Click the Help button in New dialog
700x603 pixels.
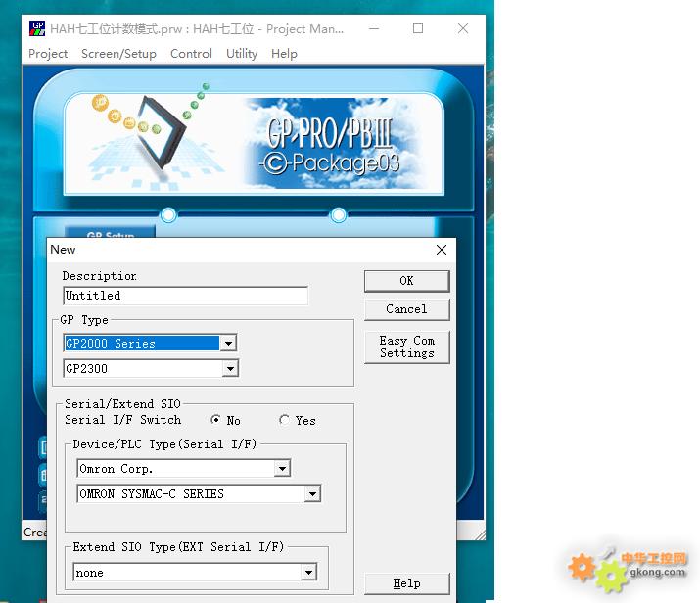[406, 583]
